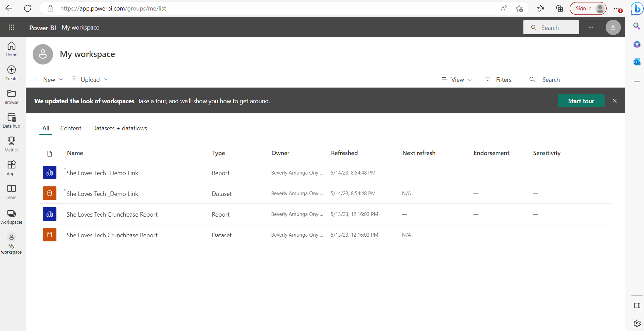Open the app launcher waffle icon
Viewport: 644px width, 331px height.
(x=11, y=27)
